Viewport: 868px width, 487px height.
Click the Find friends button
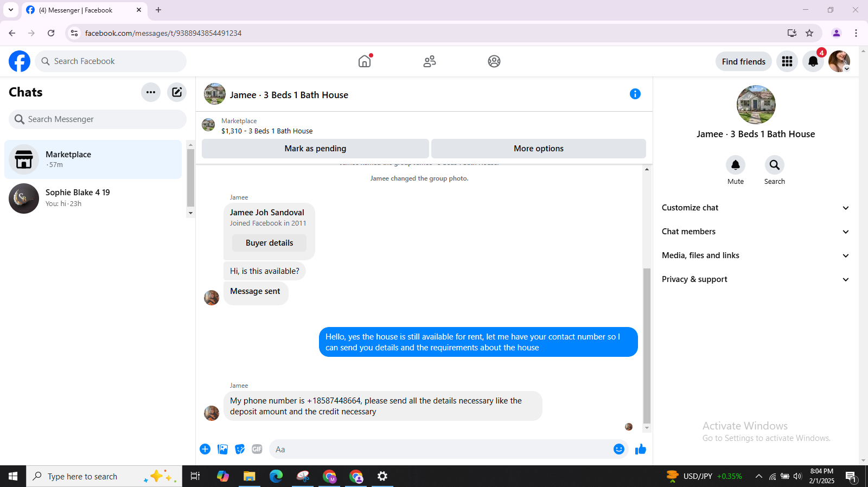click(744, 61)
